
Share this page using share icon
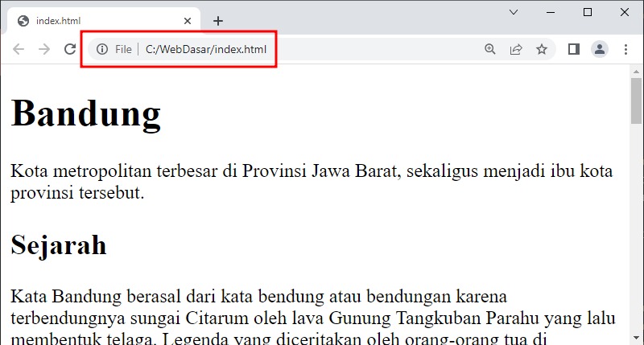516,50
